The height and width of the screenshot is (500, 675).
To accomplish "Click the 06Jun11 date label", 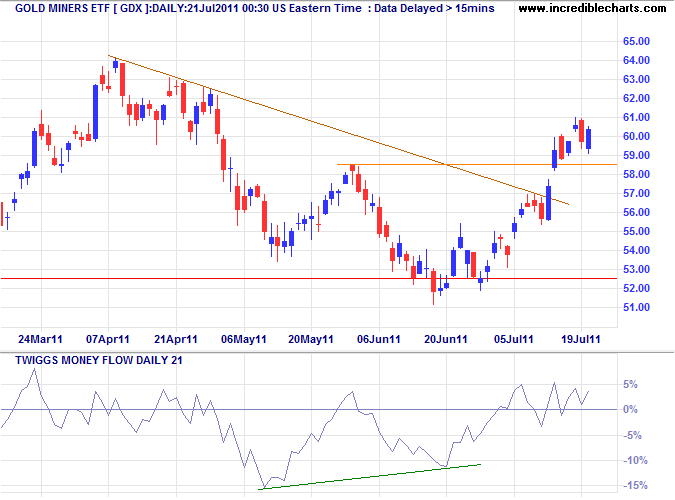I will (379, 339).
